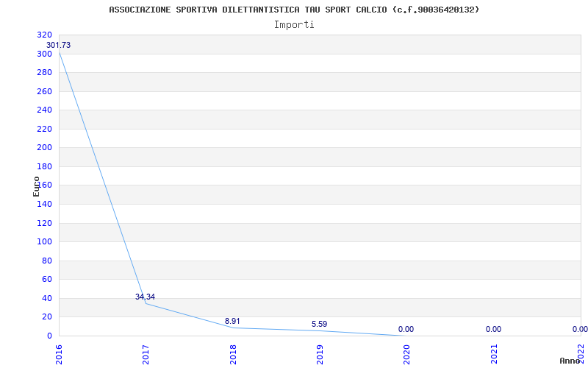Click the 140 y-axis tick label
The width and height of the screenshot is (588, 368).
44,204
